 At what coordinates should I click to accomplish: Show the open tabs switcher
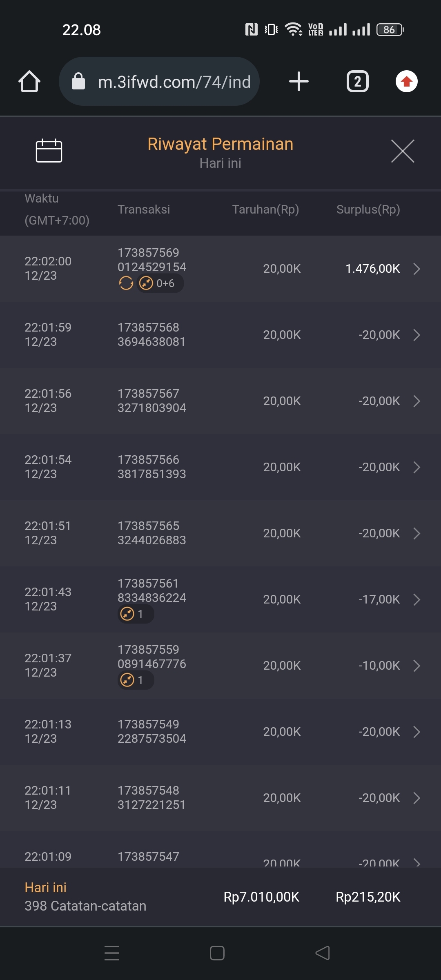point(358,81)
